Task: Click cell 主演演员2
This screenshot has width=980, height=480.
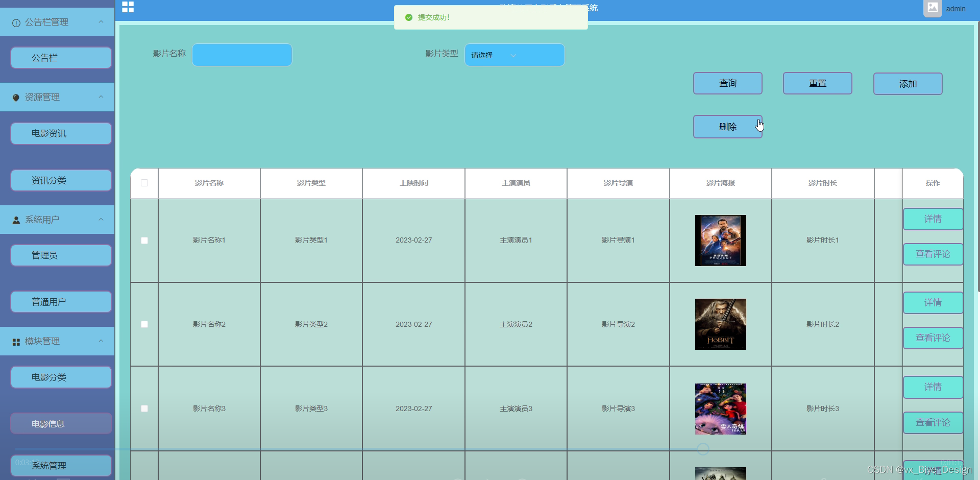Action: (x=516, y=324)
